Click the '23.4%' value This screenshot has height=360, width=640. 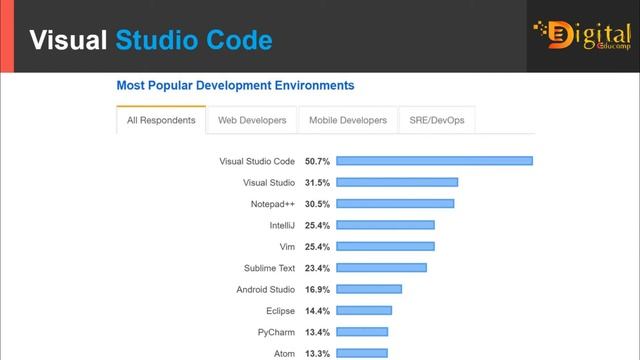pyautogui.click(x=317, y=268)
